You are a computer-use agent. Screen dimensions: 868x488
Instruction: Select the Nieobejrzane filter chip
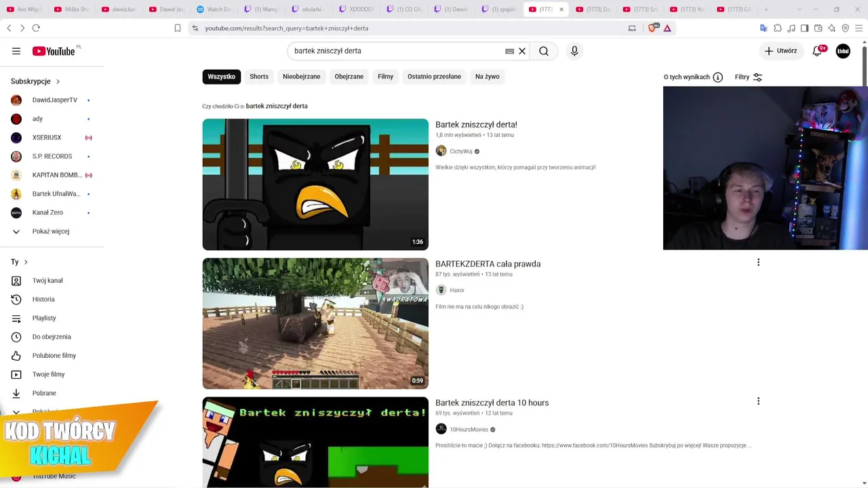(302, 77)
